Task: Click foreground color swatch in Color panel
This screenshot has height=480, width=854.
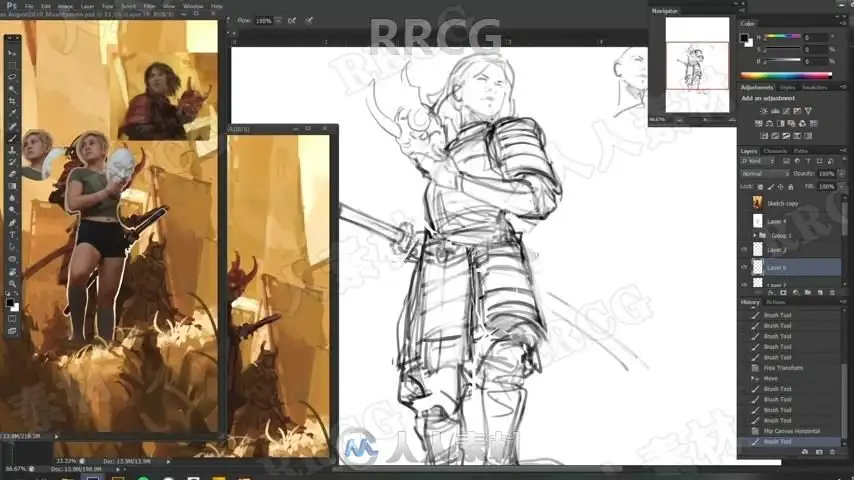Action: coord(744,38)
